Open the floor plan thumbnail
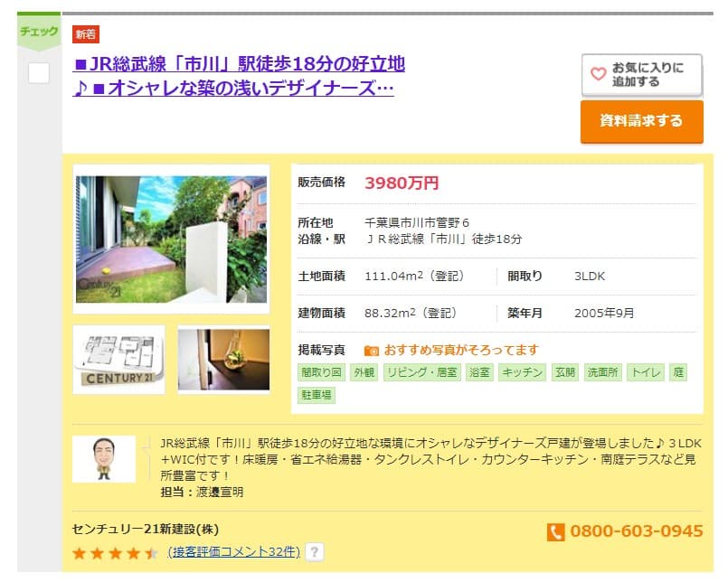728x582 pixels. (118, 359)
